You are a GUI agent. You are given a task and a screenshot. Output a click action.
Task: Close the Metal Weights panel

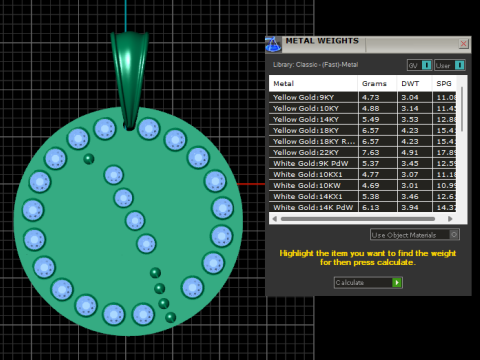point(464,44)
